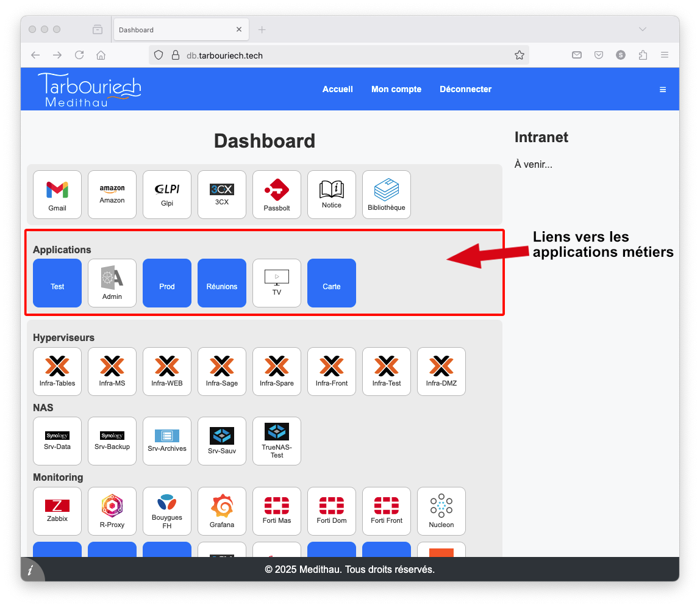
Task: Open the 3CX phone system
Action: (221, 194)
